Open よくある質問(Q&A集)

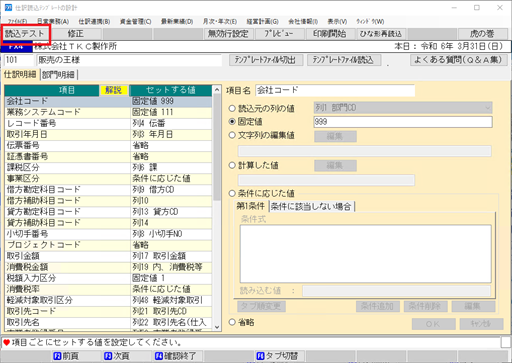(459, 60)
